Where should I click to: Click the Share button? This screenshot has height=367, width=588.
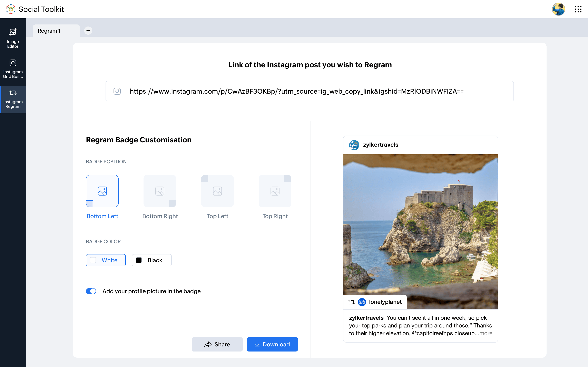point(217,344)
